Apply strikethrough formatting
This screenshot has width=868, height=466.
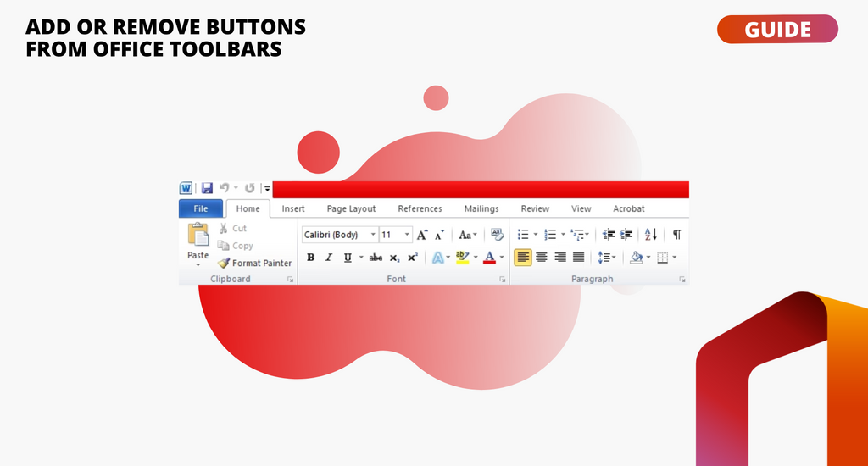pyautogui.click(x=376, y=258)
